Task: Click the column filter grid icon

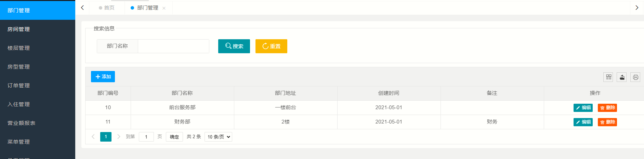Action: [608, 77]
